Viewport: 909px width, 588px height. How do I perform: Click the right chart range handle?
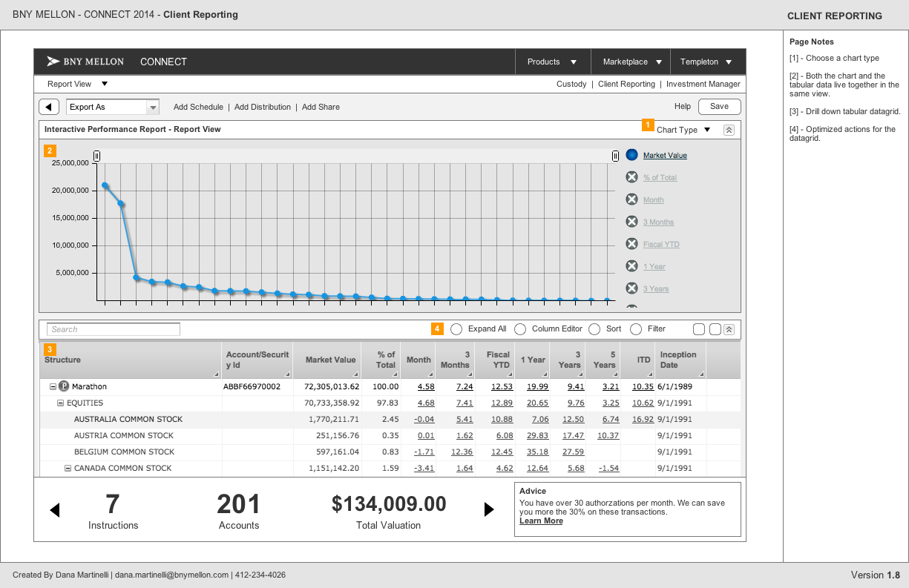tap(615, 156)
